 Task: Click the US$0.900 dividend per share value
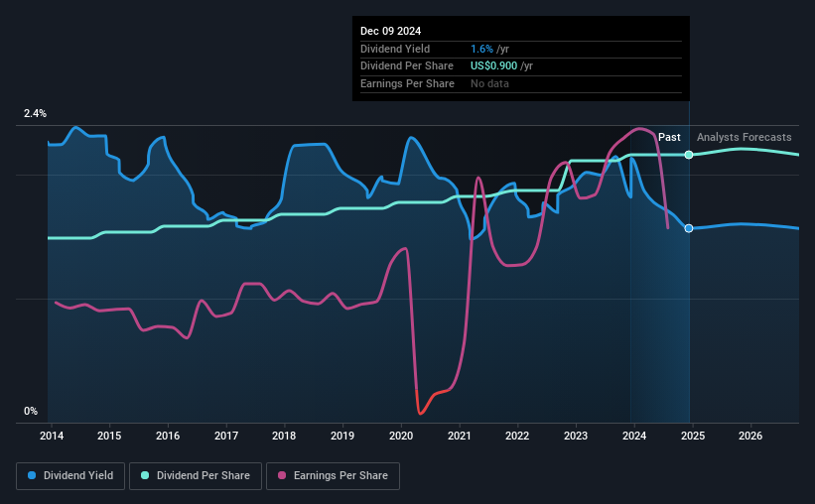[x=493, y=66]
